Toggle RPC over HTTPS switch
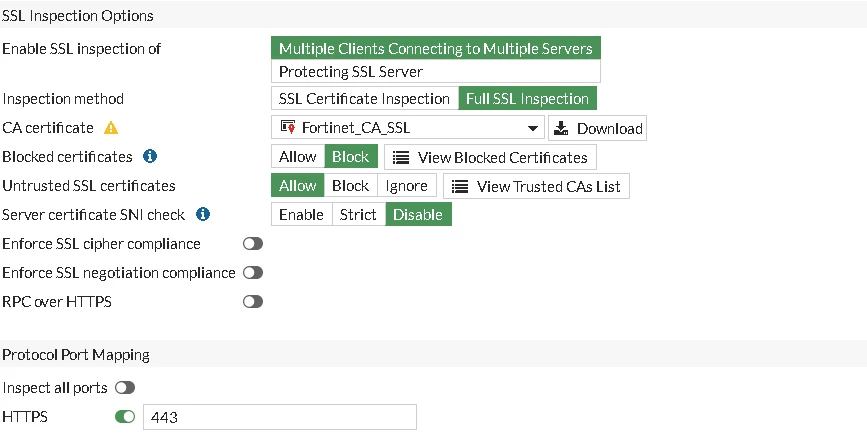 pos(253,301)
